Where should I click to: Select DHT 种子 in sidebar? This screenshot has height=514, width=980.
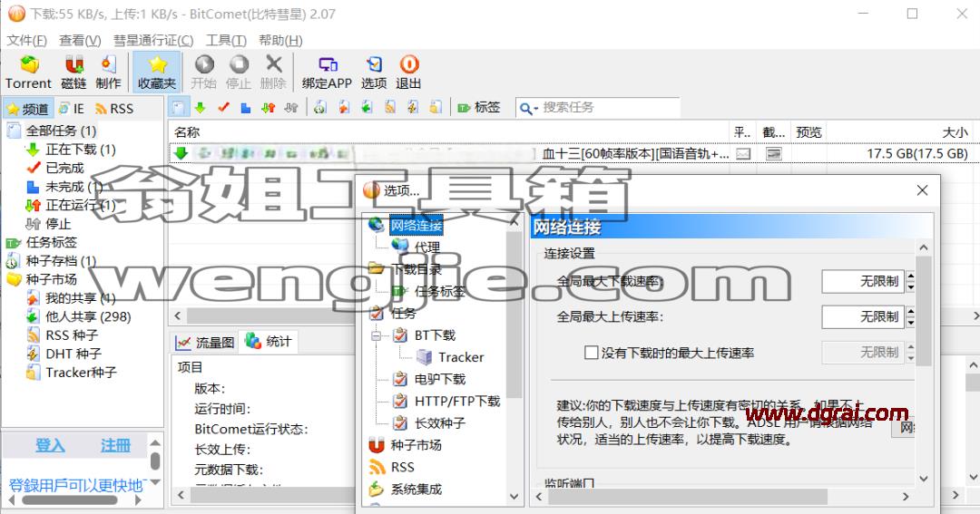coord(73,354)
